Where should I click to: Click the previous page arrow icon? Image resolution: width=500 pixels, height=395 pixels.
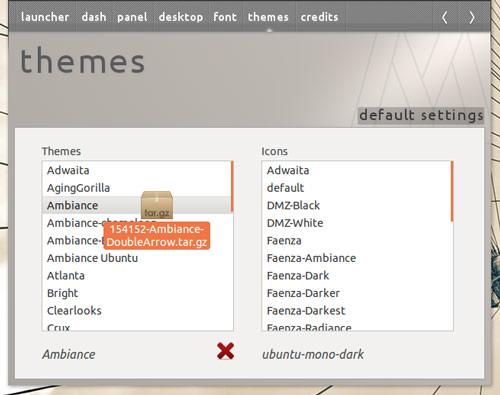pyautogui.click(x=444, y=17)
